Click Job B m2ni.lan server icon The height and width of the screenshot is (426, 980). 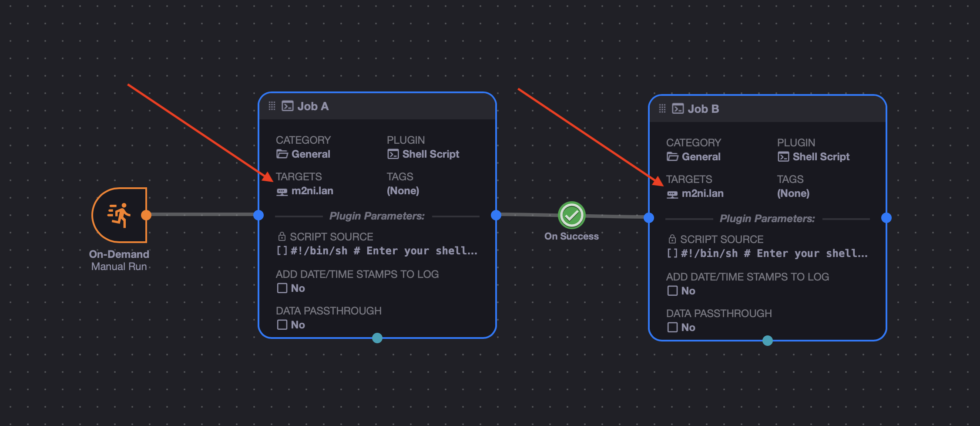[672, 194]
